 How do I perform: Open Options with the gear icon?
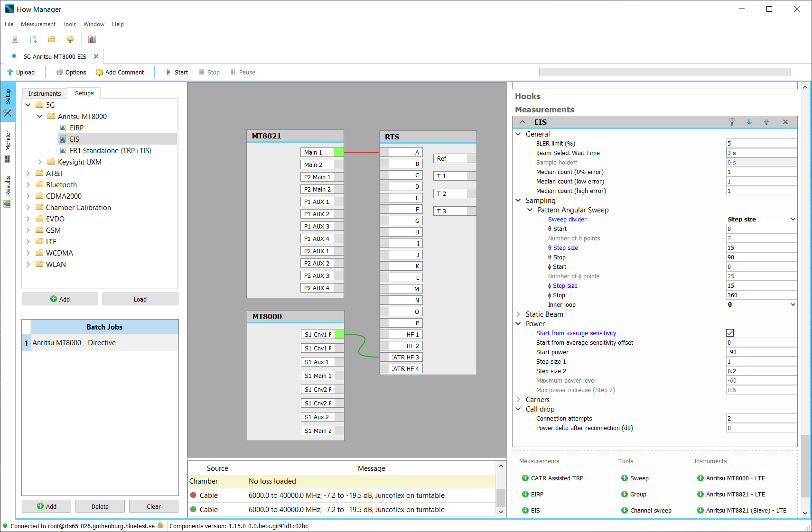(x=71, y=72)
